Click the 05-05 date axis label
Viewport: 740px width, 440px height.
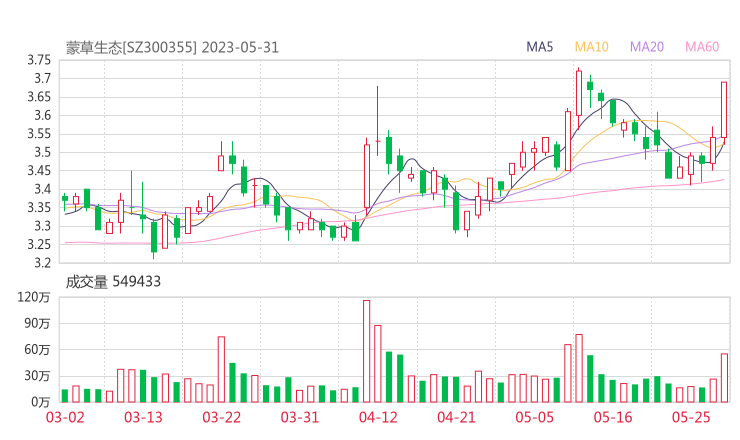tap(535, 417)
